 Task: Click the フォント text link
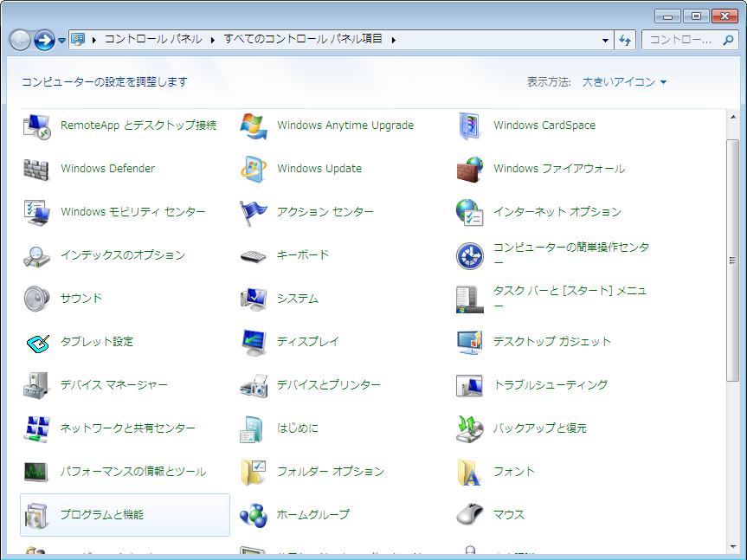514,472
